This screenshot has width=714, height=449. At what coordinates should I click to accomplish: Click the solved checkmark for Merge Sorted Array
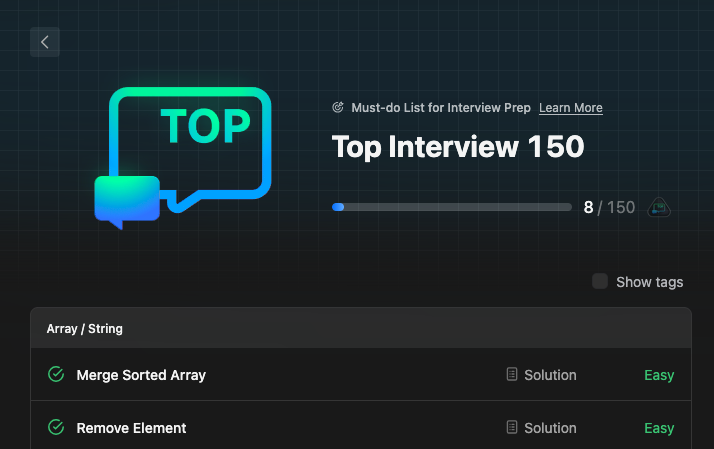tap(56, 374)
